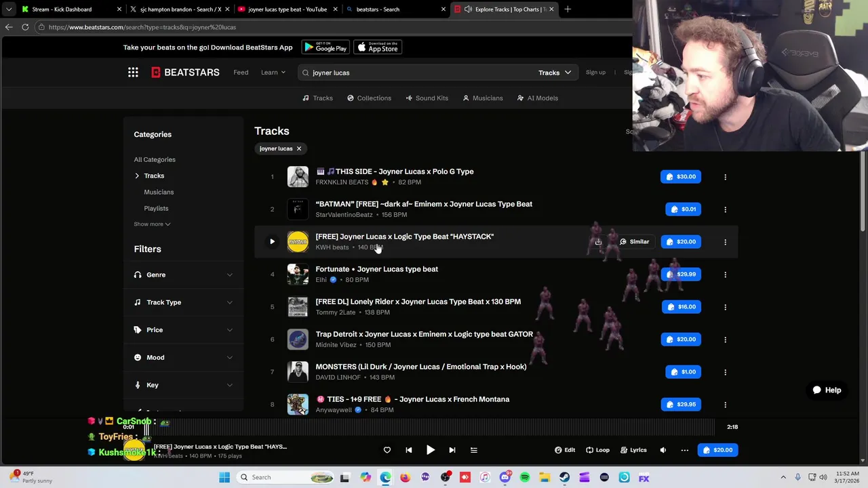
Task: Buy HAYSTACK row track for $20.00
Action: click(x=681, y=242)
